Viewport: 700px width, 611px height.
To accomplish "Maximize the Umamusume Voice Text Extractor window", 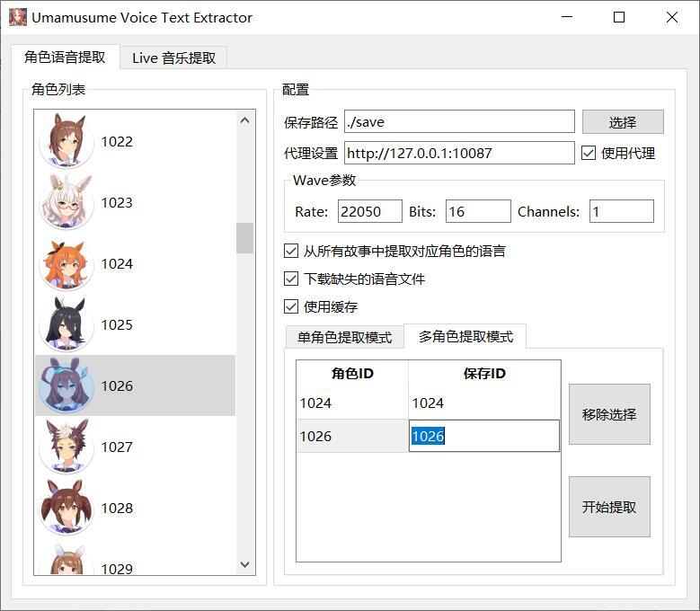I will pos(619,17).
